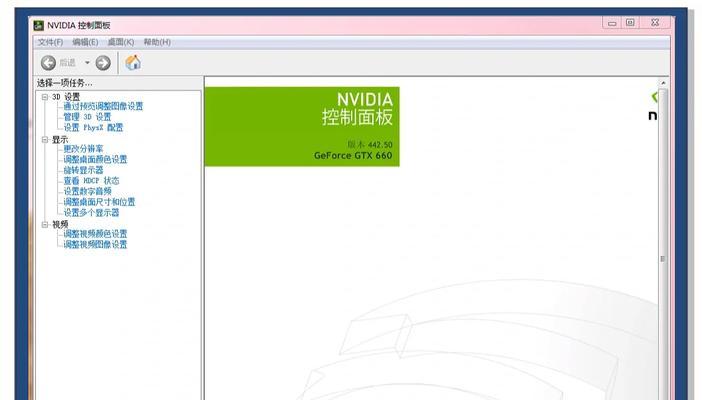Open the 帮助(H) menu

(x=157, y=42)
